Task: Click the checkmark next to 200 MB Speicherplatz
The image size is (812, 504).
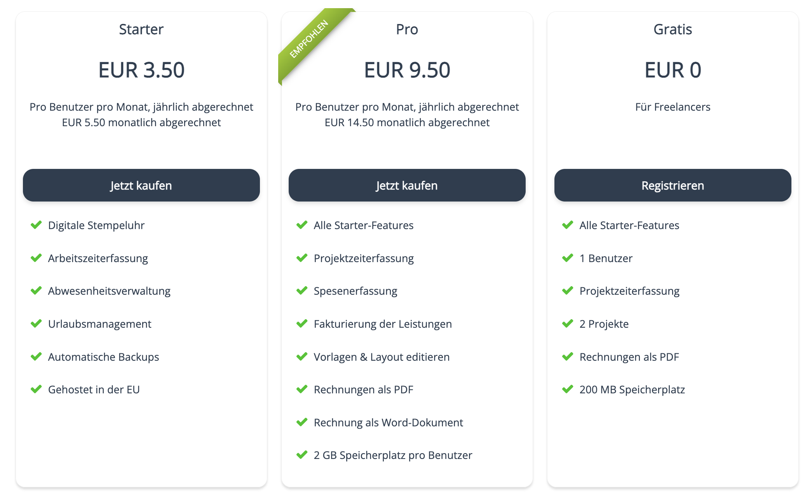Action: pos(568,389)
